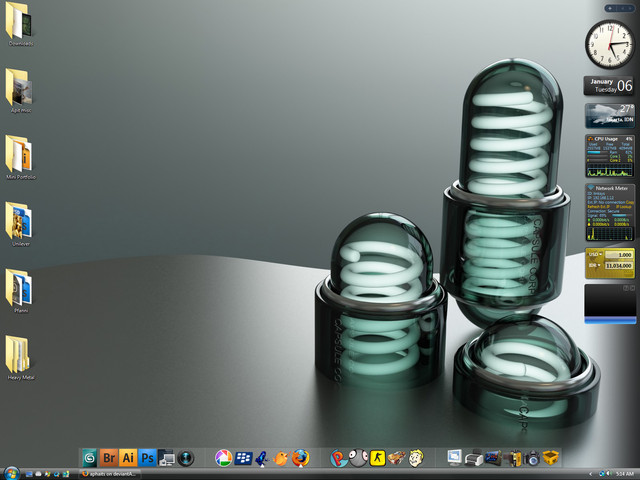Open the multi-monitor network dock icon

pyautogui.click(x=166, y=458)
